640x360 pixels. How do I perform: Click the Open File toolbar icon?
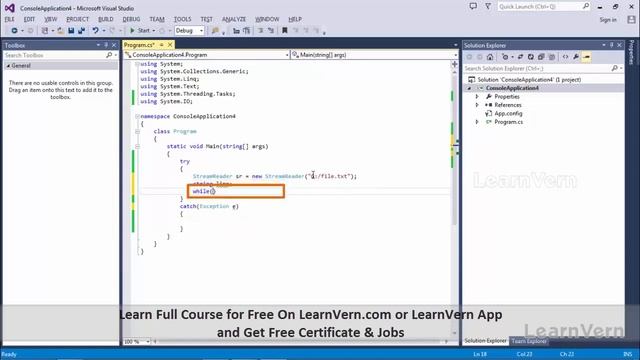pyautogui.click(x=60, y=31)
